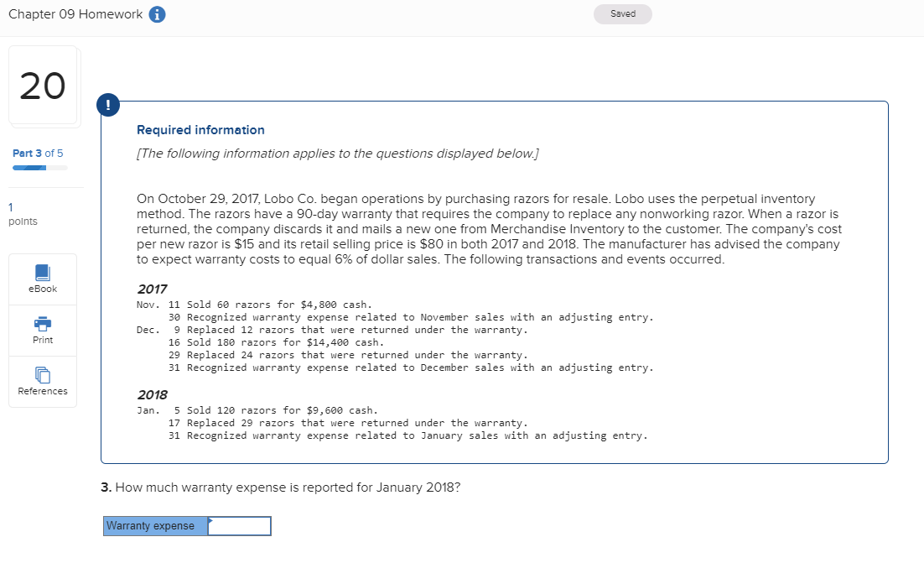
Task: Click the 2018 year heading
Action: click(152, 394)
